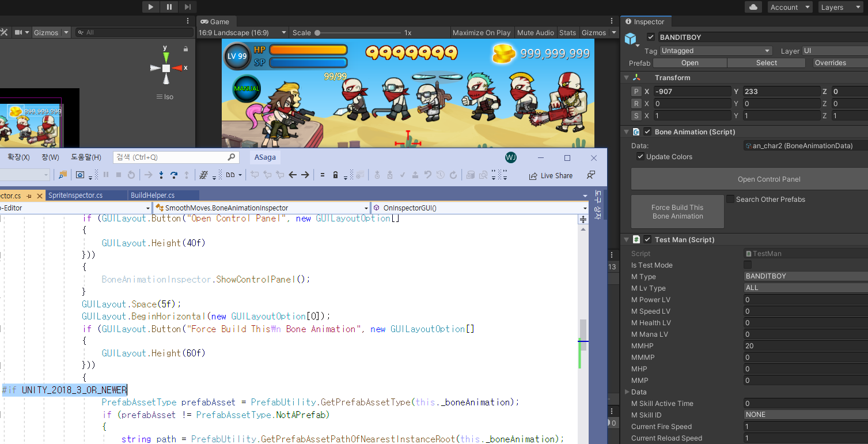Click the Navigate Backward arrow icon

(x=293, y=175)
